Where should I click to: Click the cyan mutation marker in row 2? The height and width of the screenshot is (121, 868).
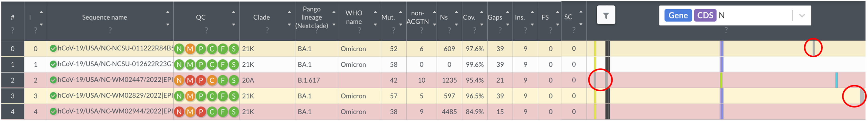(x=836, y=80)
